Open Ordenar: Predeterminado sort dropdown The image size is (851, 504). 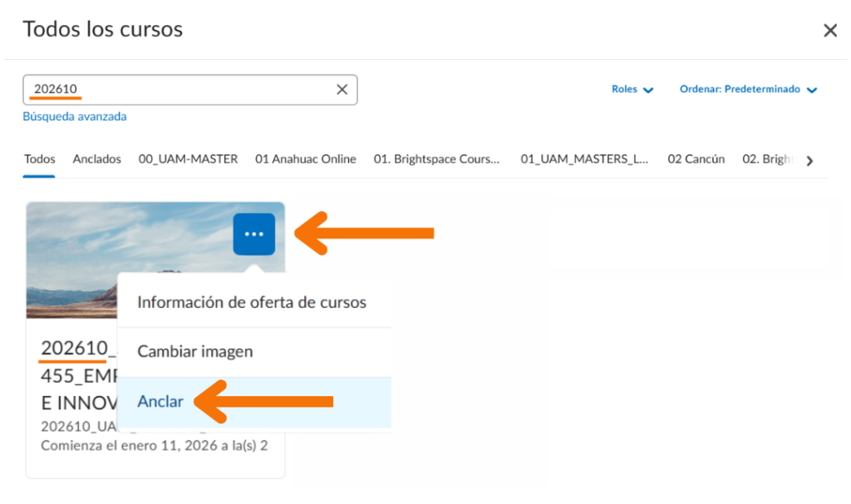tap(748, 90)
